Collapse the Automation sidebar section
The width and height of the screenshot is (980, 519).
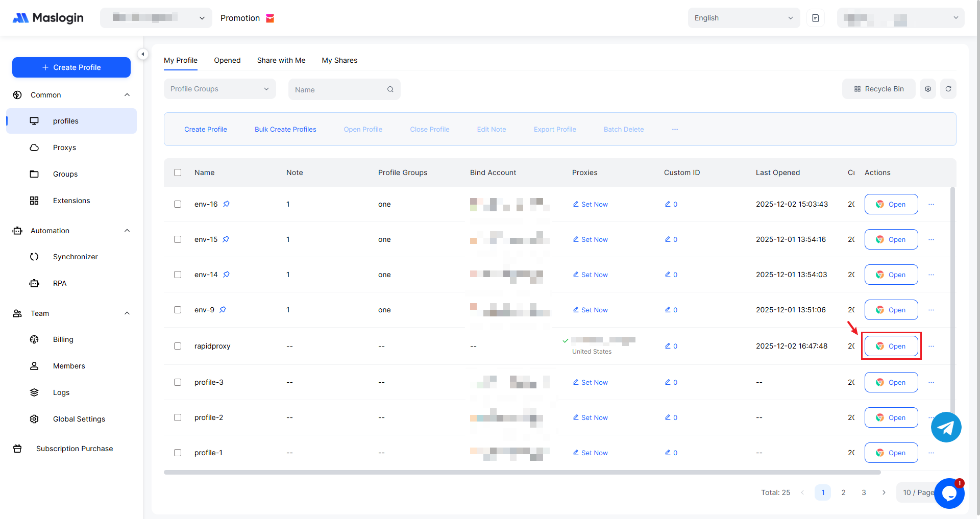127,231
